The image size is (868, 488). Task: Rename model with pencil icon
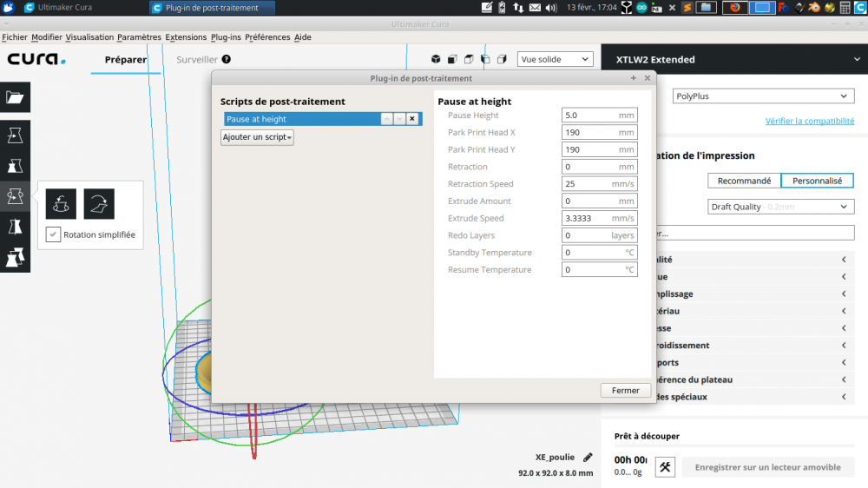click(x=588, y=457)
